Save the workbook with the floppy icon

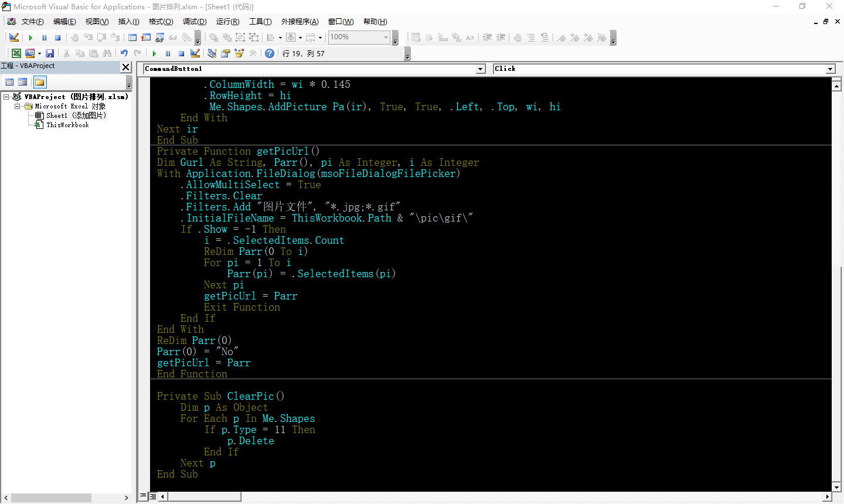click(50, 53)
